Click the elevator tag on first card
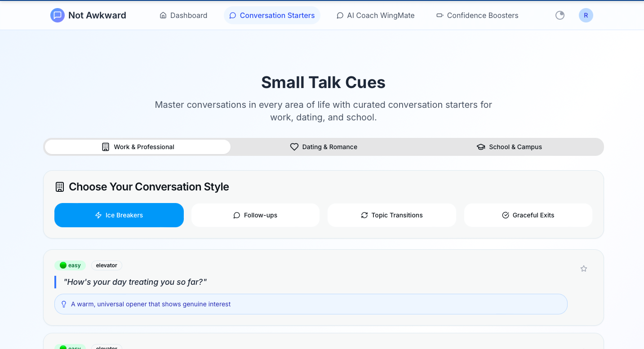644x349 pixels. 107,265
